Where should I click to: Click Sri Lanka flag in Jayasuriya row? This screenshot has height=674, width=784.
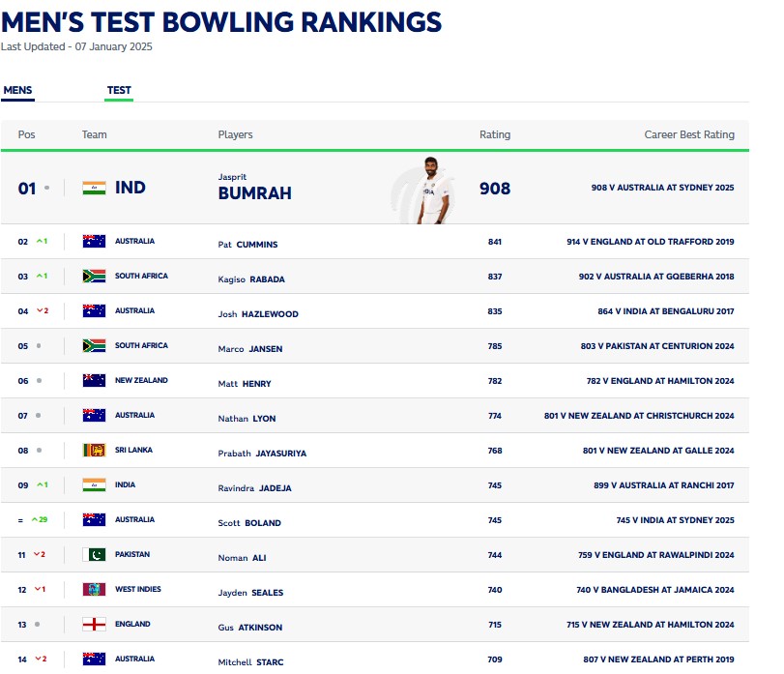click(94, 451)
